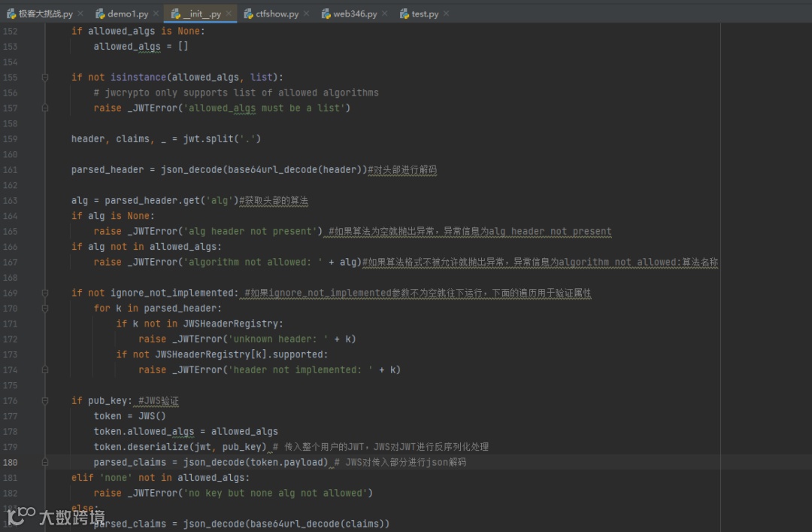This screenshot has height=532, width=812.
Task: Click the string 'no key but none alg not allowed'
Action: 275,493
